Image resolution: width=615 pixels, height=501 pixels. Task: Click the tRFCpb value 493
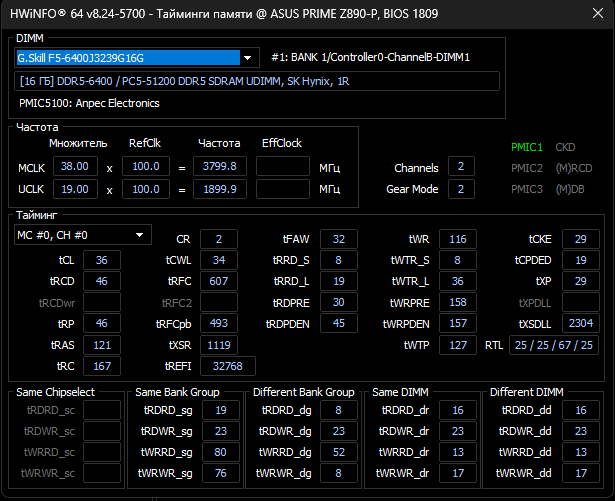tap(219, 323)
